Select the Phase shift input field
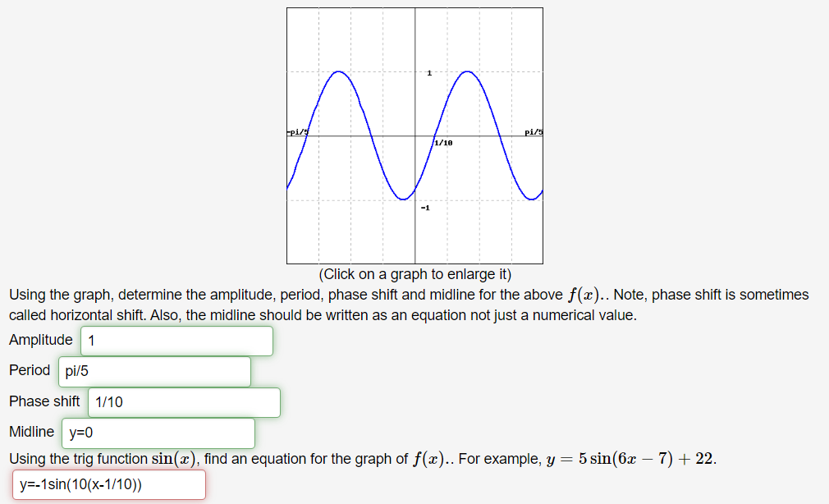Viewport: 829px width, 504px height. coord(182,402)
